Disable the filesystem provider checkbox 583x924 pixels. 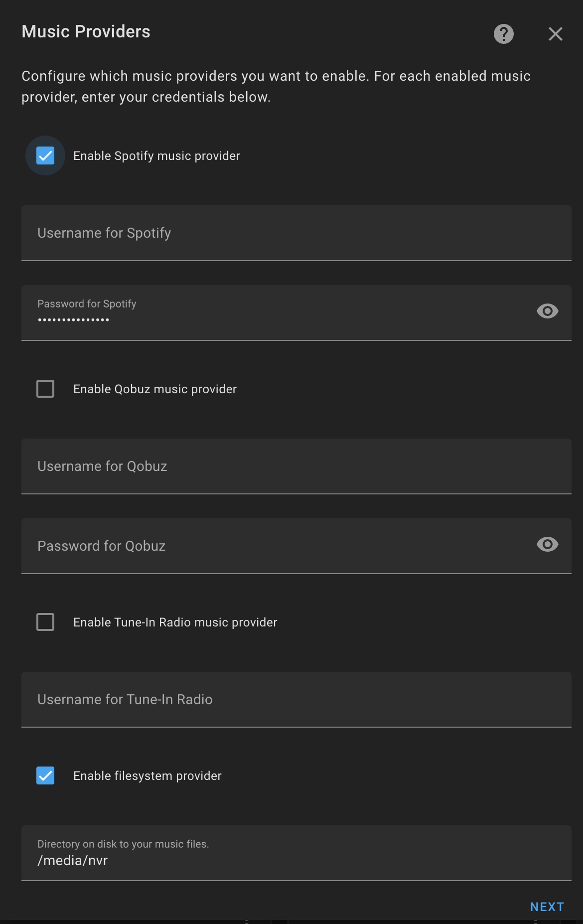point(45,776)
